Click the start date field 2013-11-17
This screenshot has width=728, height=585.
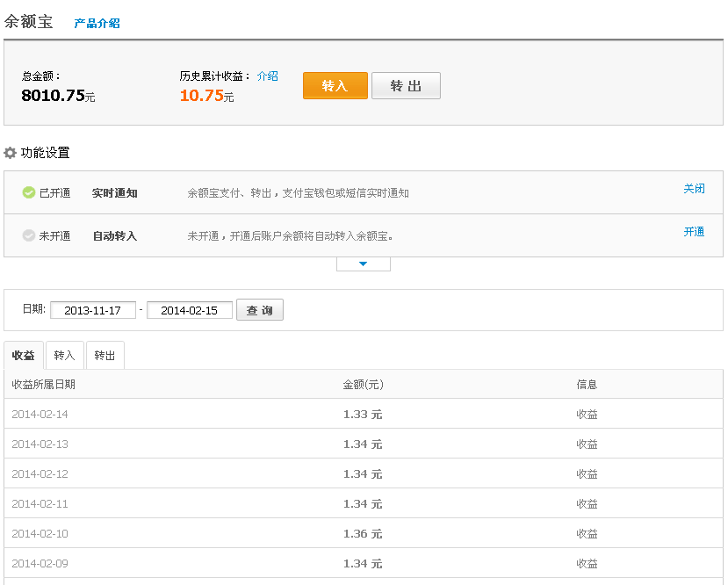[x=93, y=310]
